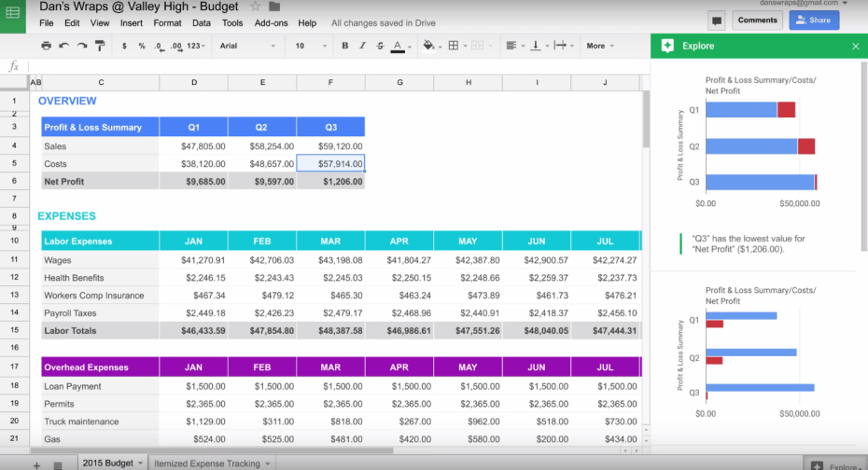The height and width of the screenshot is (470, 868).
Task: Add a new sheet with plus
Action: tap(36, 465)
